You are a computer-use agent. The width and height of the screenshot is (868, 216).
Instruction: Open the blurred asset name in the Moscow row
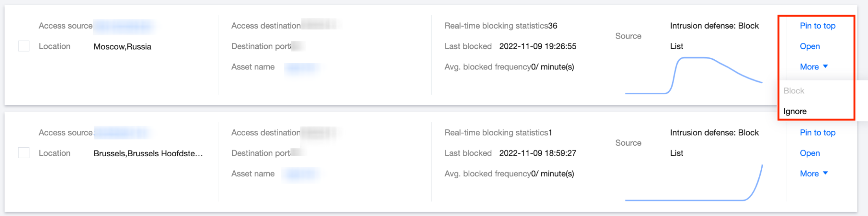click(x=302, y=68)
